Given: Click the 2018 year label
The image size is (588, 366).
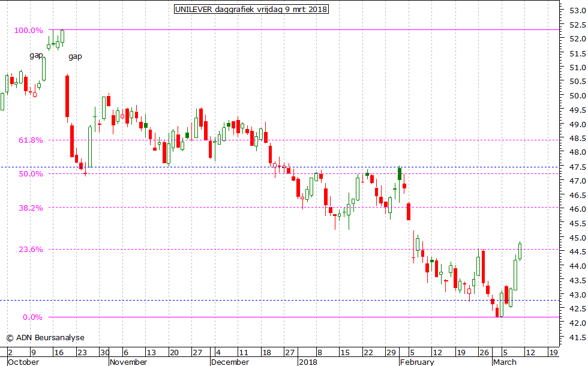Looking at the screenshot, I should tap(308, 362).
